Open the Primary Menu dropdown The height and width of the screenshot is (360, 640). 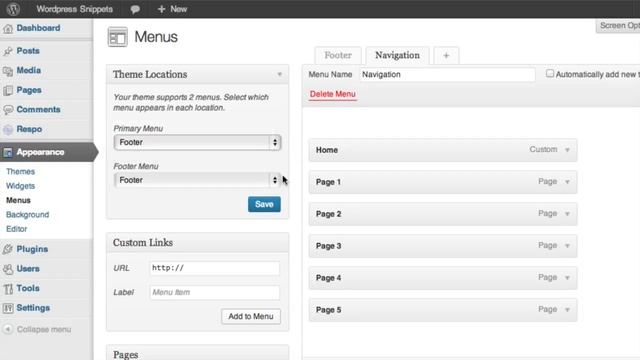pos(198,142)
